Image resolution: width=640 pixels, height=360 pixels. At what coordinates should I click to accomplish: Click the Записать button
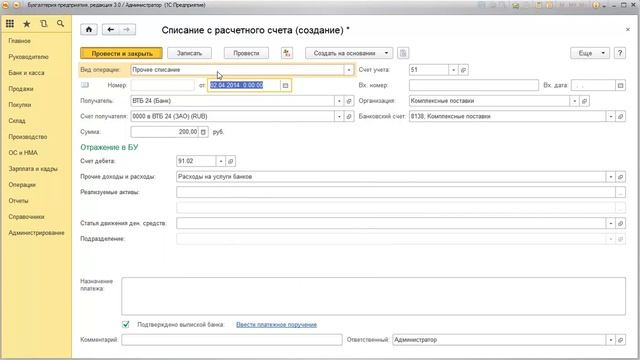point(189,53)
